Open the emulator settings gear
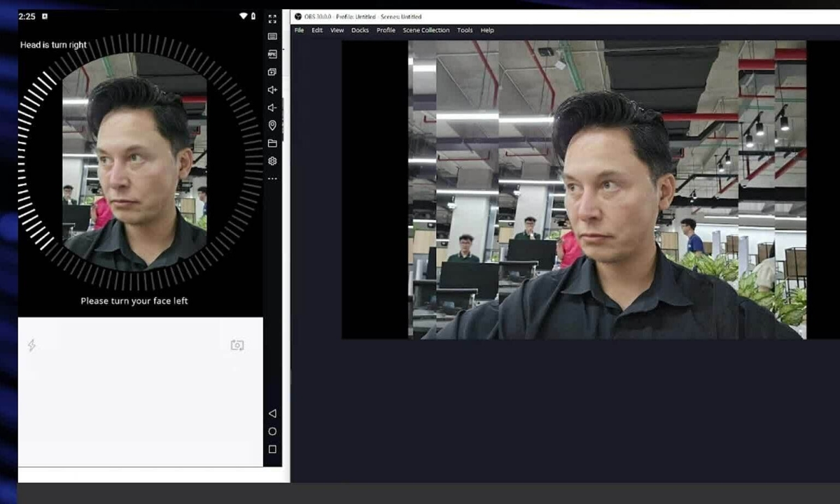This screenshot has width=840, height=504. coord(272,160)
